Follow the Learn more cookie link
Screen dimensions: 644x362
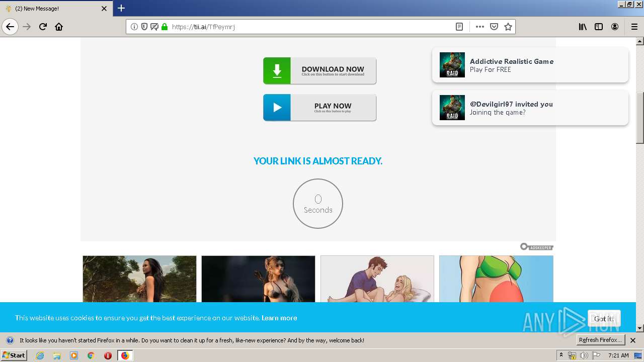[x=279, y=318]
